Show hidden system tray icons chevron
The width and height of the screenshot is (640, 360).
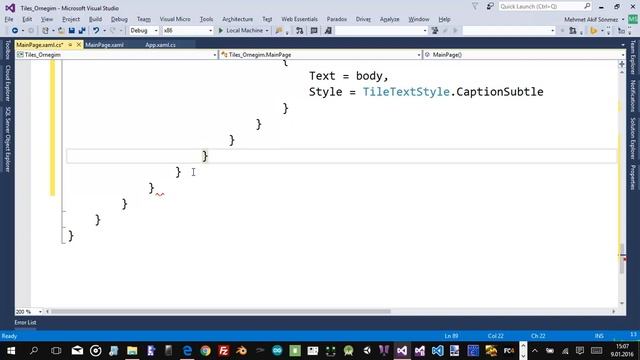535,351
